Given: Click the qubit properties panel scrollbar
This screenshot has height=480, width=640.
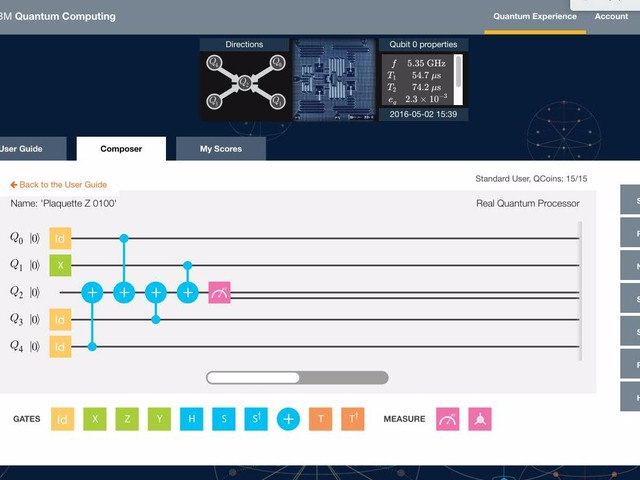Looking at the screenshot, I should [458, 71].
